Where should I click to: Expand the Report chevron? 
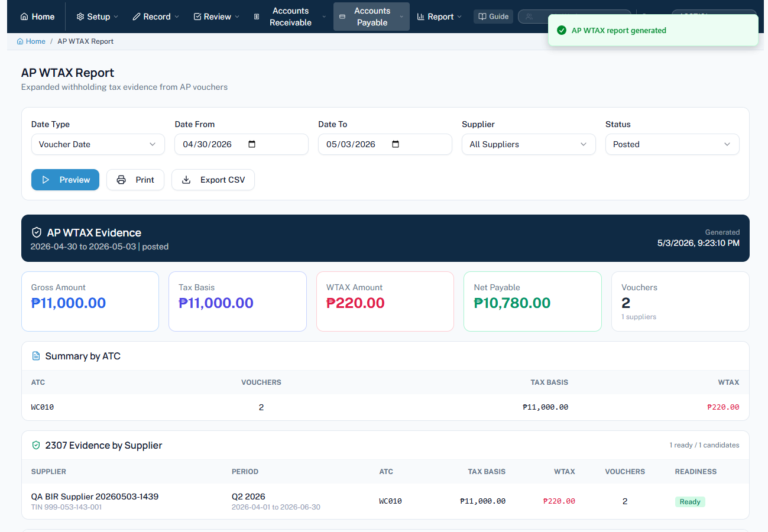click(x=459, y=17)
